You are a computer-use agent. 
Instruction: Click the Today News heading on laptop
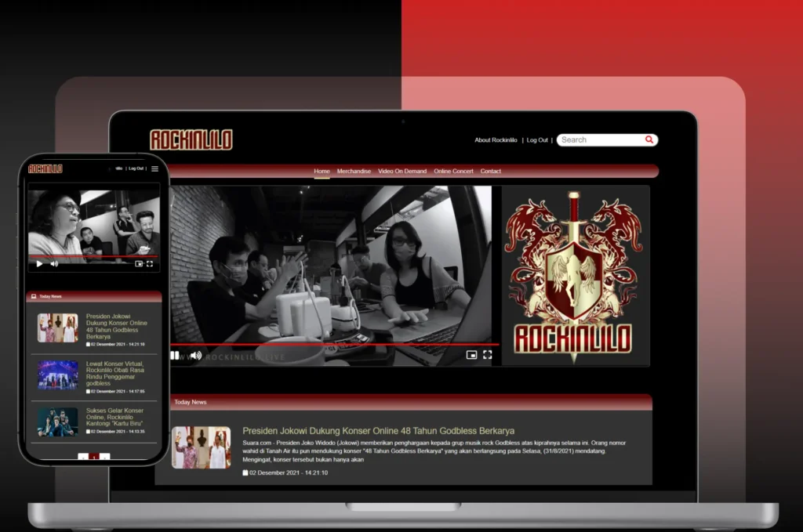tap(191, 402)
